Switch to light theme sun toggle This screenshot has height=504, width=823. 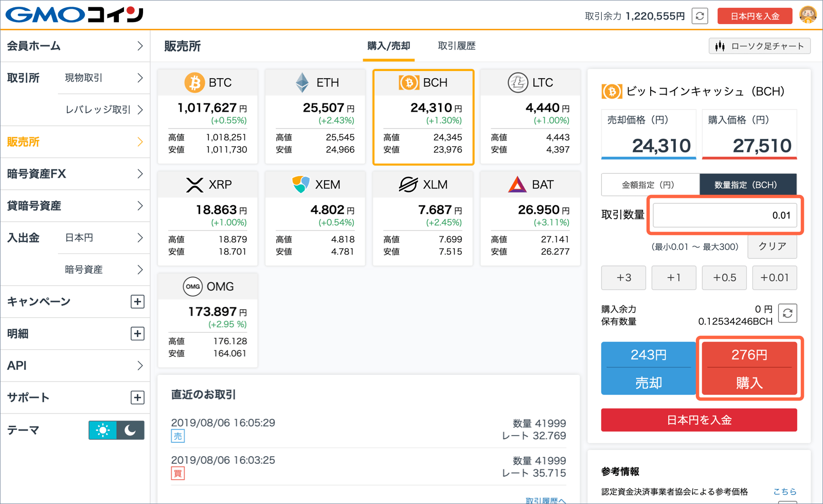(x=102, y=430)
